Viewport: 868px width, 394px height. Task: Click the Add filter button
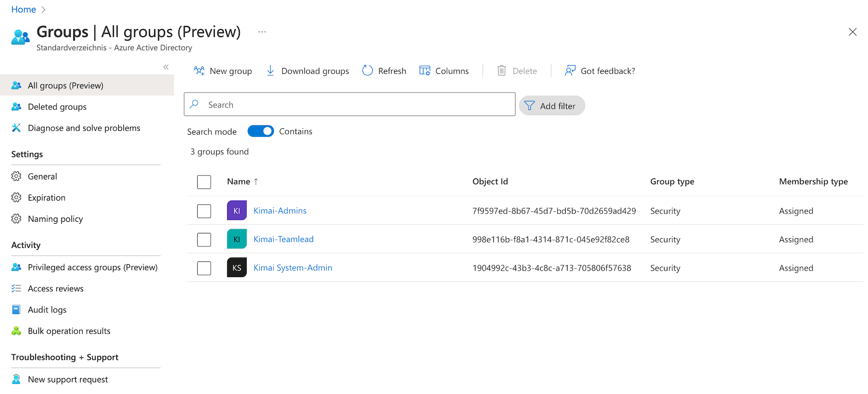(552, 106)
